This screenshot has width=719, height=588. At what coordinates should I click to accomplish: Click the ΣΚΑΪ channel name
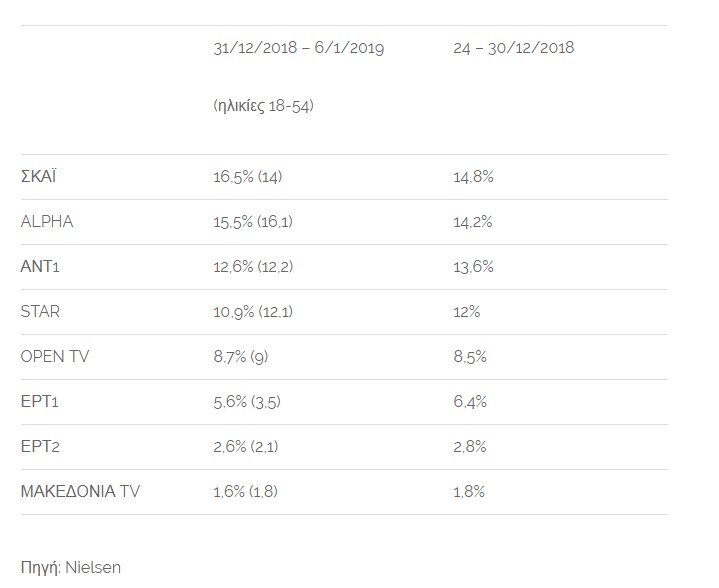[38, 177]
